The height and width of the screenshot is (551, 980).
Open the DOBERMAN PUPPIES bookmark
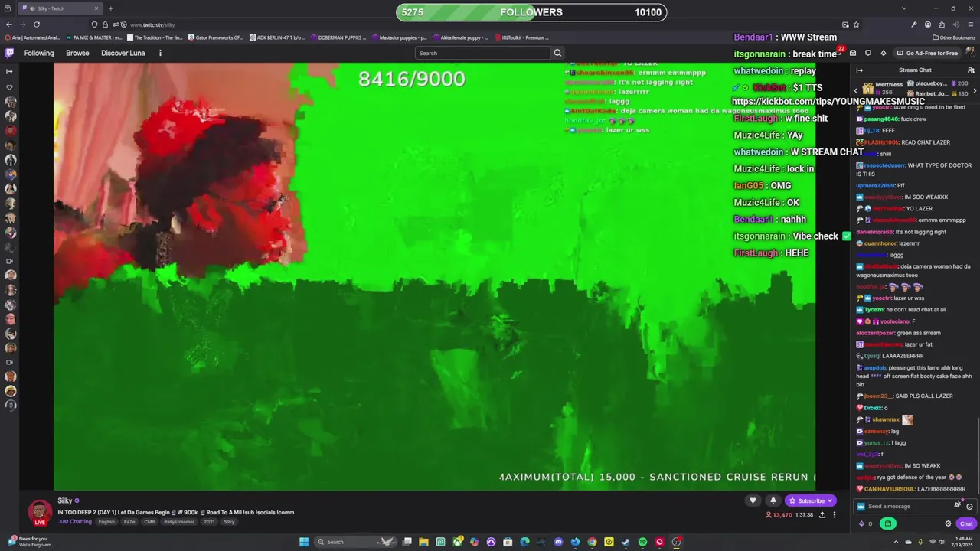tap(341, 37)
